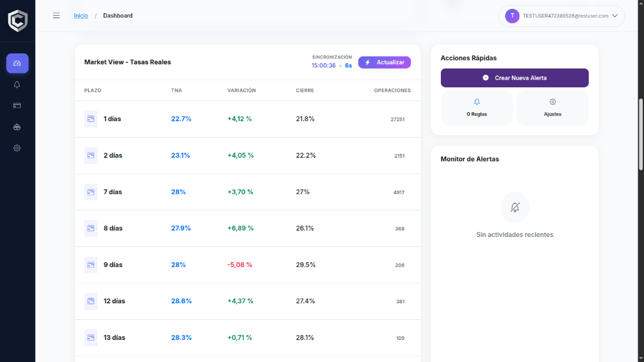644x362 pixels.
Task: Click Crear Nueva Alerta button
Action: click(514, 78)
